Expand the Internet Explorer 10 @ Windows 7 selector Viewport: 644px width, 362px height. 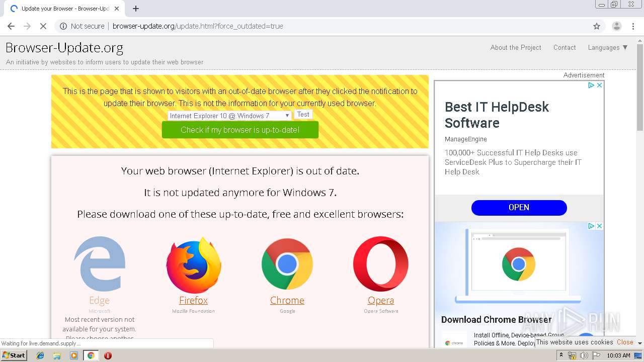(229, 116)
